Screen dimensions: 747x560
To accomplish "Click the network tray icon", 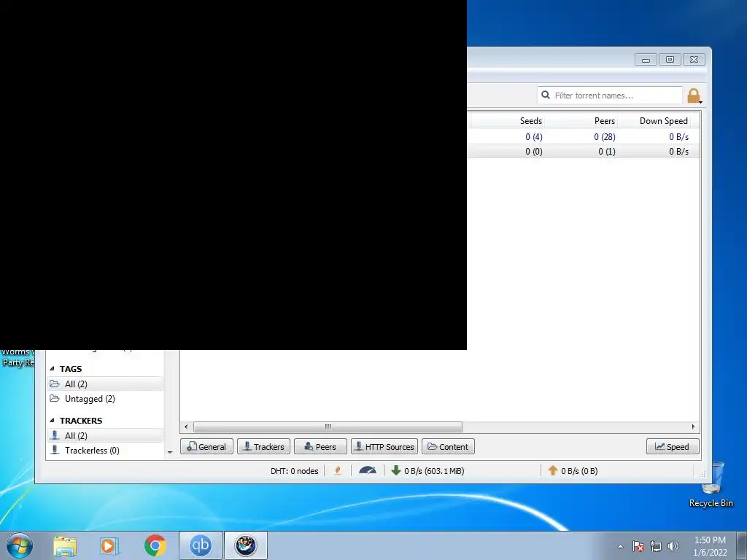I will coord(656,546).
